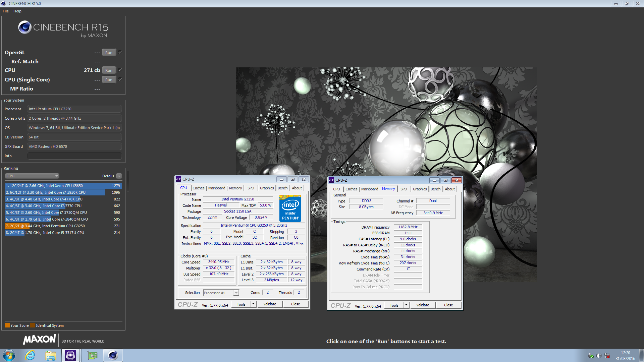Click Close button in left CPU-Z window
Screen dimensions: 644x362
tap(296, 304)
